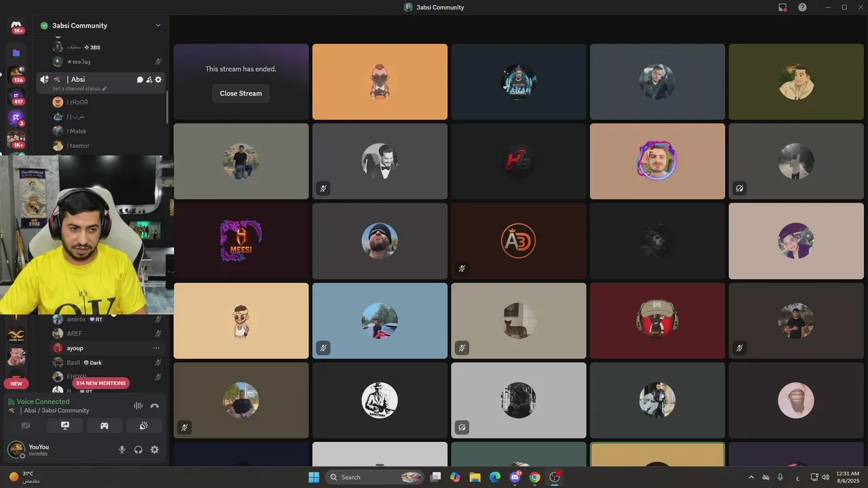This screenshot has height=488, width=868.
Task: Focus the black white gangster avatar tile
Action: pos(380,400)
